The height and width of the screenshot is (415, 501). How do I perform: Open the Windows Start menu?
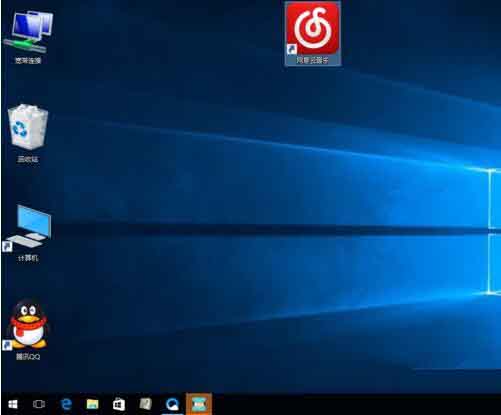13,404
